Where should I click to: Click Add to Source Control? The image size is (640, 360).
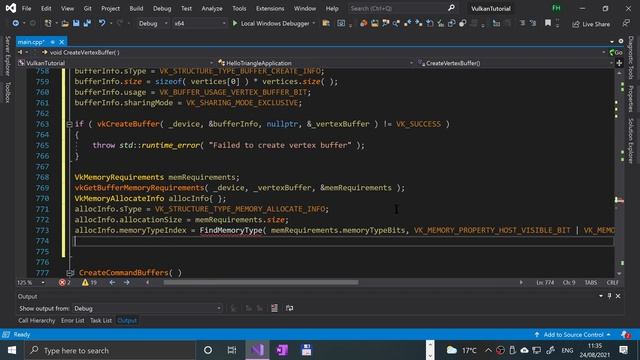[573, 335]
